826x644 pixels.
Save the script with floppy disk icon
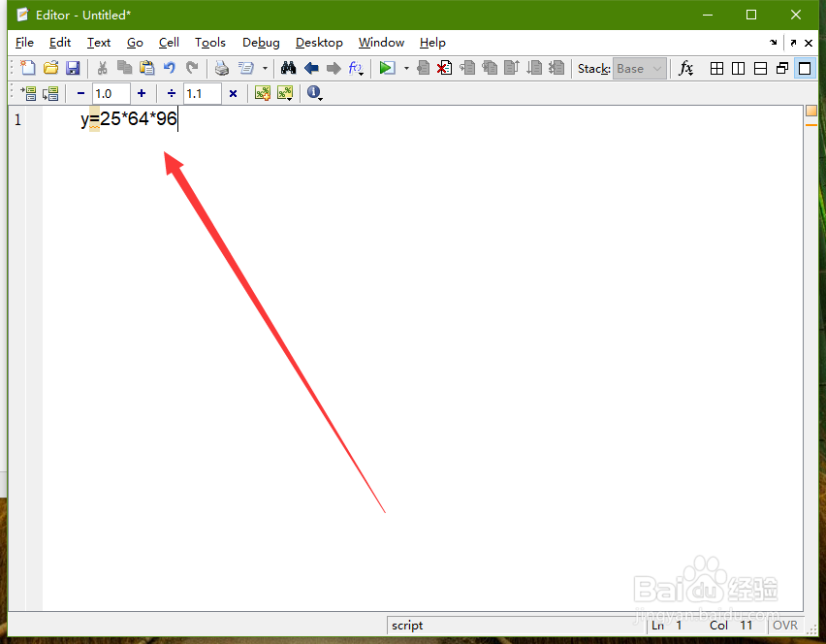click(73, 68)
